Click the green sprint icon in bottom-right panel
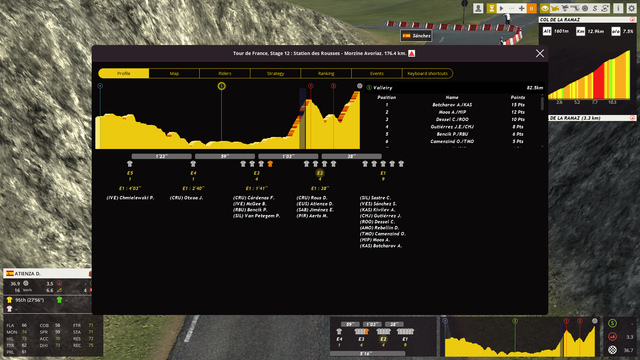This screenshot has width=640, height=360. click(612, 324)
